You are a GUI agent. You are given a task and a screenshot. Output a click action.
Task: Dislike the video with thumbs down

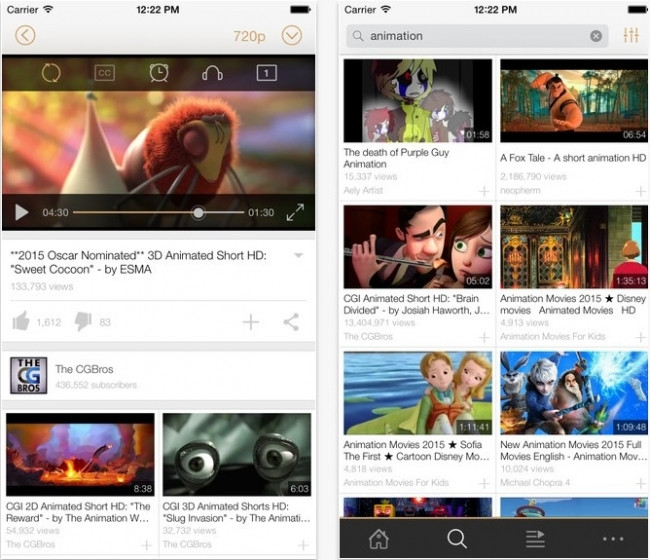(x=83, y=322)
